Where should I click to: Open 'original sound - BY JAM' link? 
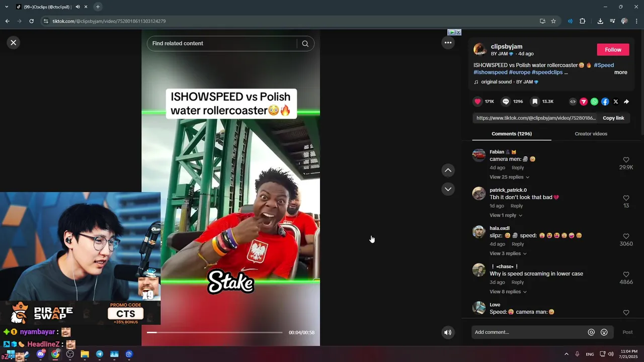[x=506, y=82]
